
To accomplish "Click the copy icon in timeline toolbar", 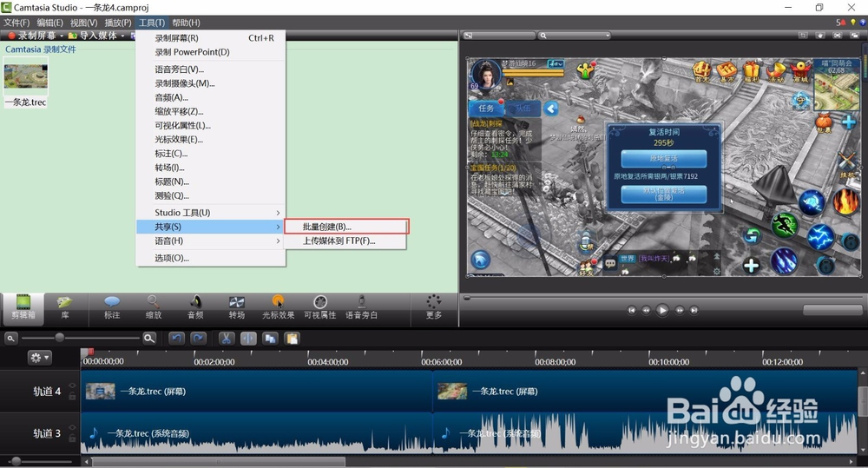I will (x=270, y=339).
